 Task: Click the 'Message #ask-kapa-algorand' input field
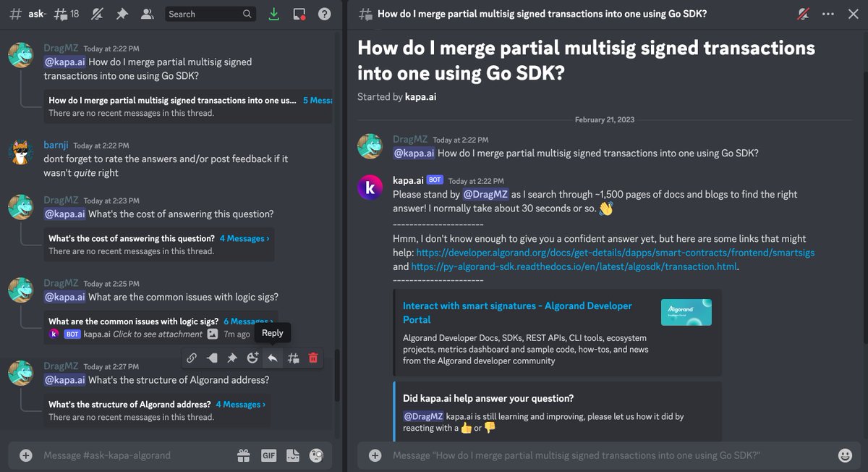pyautogui.click(x=137, y=455)
